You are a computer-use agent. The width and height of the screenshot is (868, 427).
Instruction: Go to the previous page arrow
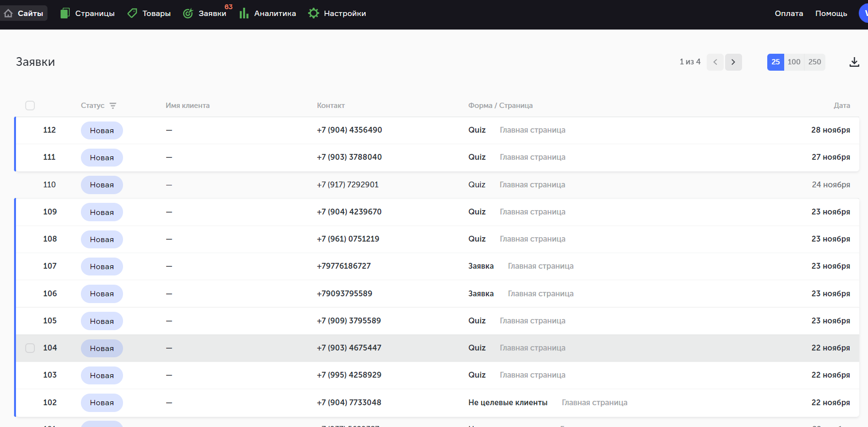click(x=715, y=62)
